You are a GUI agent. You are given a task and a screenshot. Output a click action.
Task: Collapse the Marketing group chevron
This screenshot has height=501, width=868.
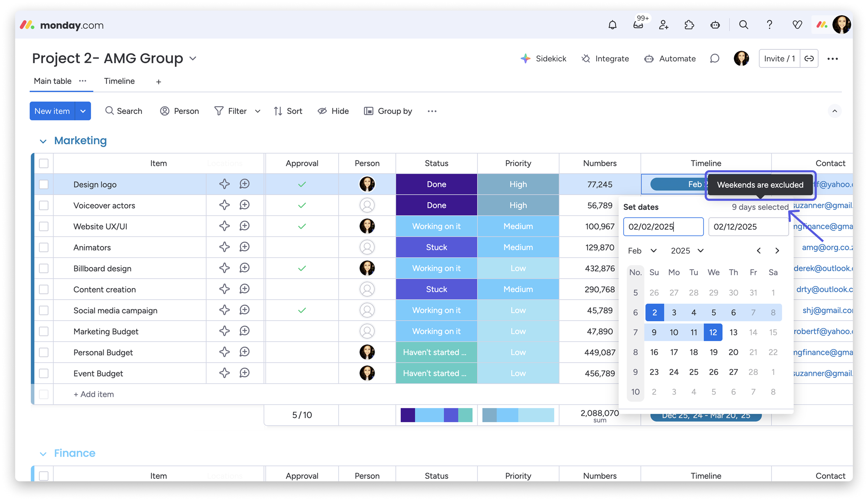(43, 141)
